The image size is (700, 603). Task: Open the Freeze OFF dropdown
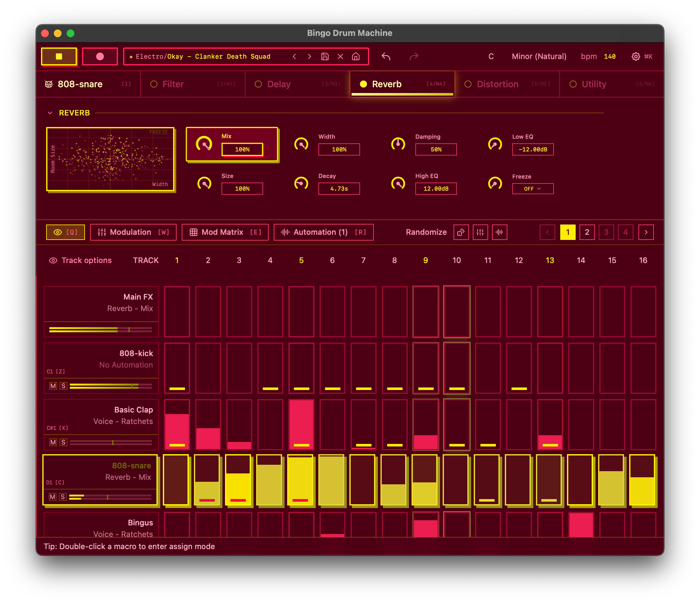(x=532, y=189)
